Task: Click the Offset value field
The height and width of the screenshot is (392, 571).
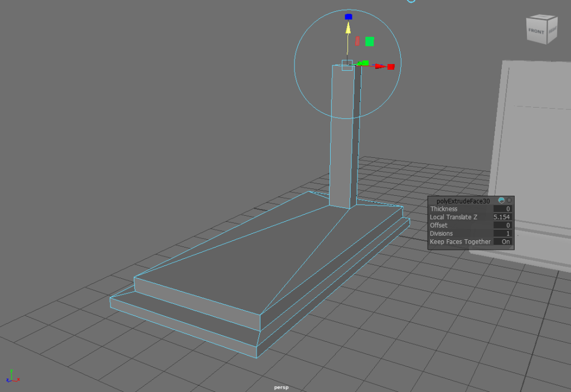Action: 503,225
